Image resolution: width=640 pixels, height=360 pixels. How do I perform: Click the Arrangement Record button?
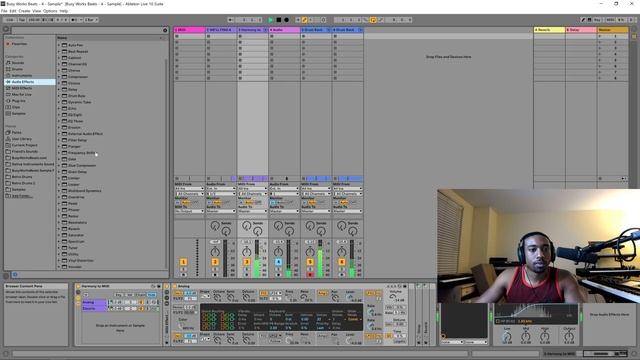pos(287,20)
